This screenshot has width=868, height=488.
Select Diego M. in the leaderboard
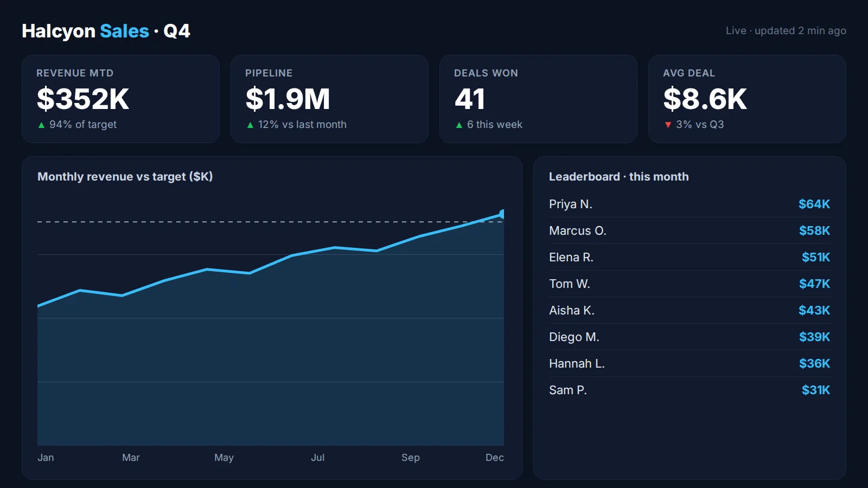(x=574, y=337)
